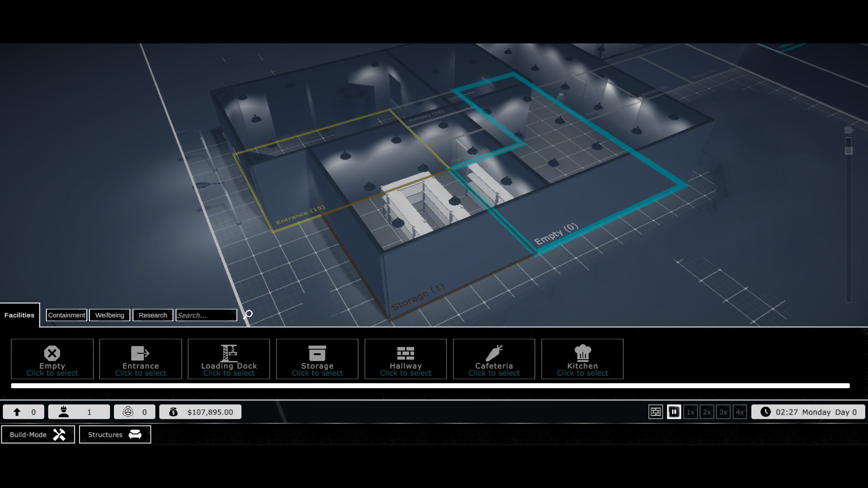Select the Kitchen chef-hat icon
The width and height of the screenshot is (868, 488).
[x=582, y=353]
